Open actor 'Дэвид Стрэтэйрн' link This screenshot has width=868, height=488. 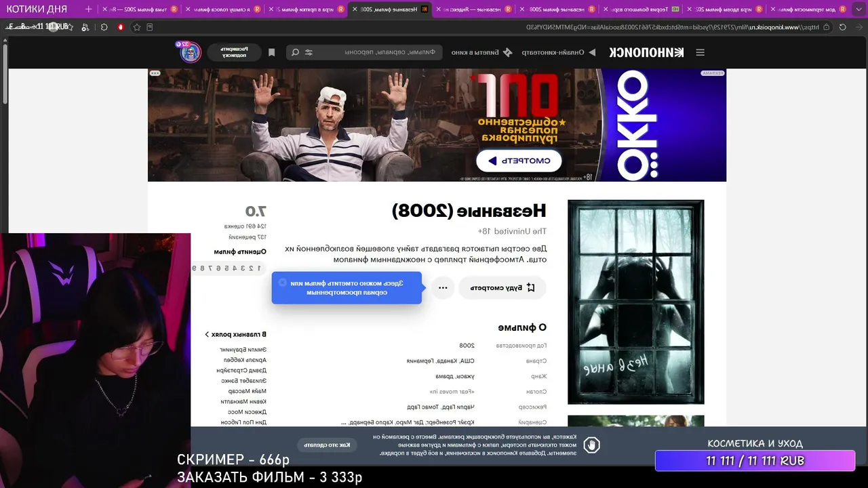pos(241,371)
